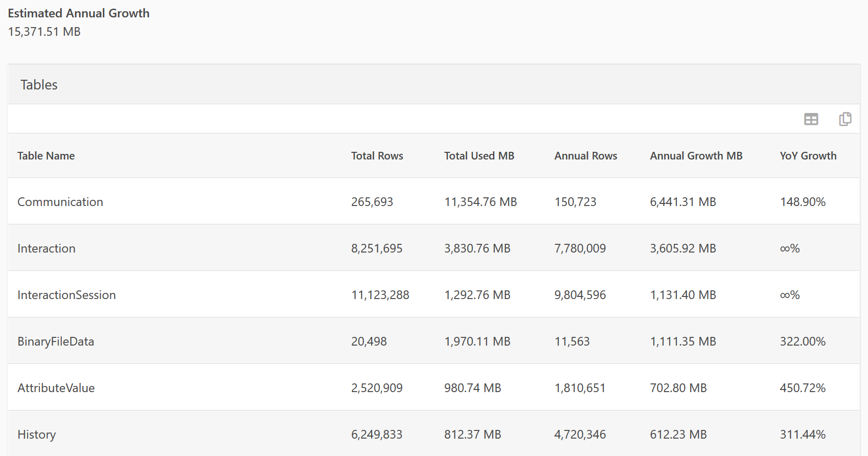Click Communication's 148.90% YoY growth cell
The height and width of the screenshot is (456, 868).
(x=803, y=202)
